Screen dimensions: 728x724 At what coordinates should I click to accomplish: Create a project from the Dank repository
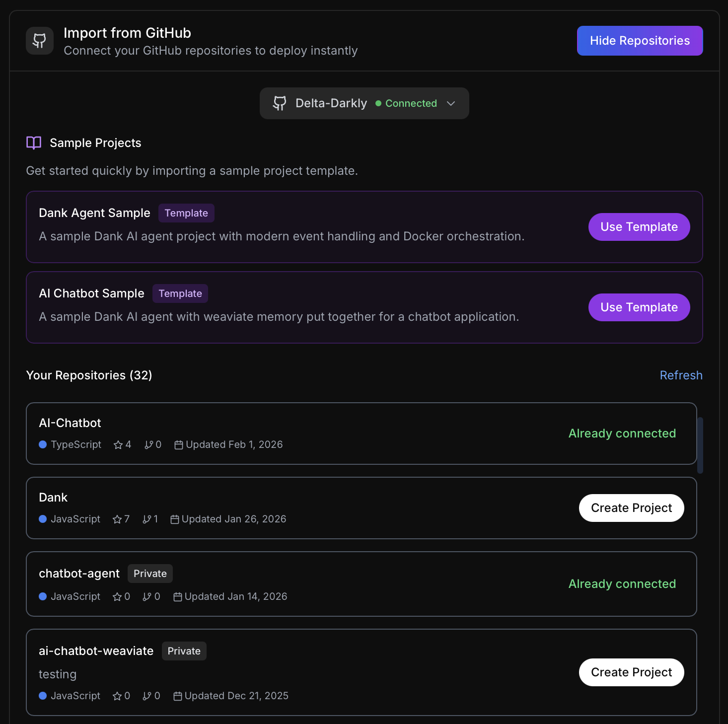[631, 508]
